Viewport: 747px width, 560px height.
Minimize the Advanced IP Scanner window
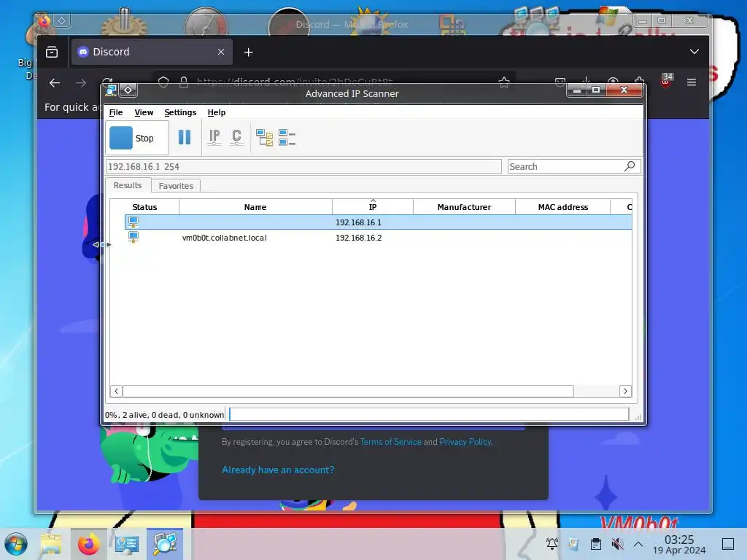tap(577, 90)
